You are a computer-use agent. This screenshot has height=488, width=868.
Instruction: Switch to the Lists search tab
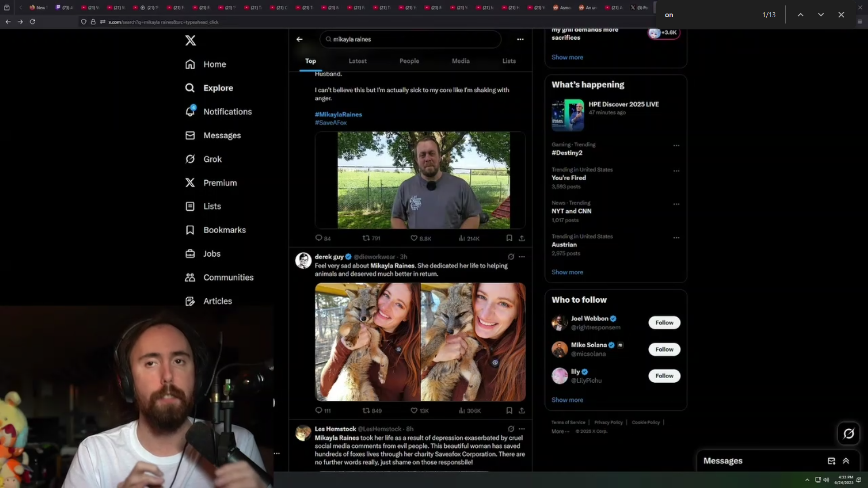(509, 61)
